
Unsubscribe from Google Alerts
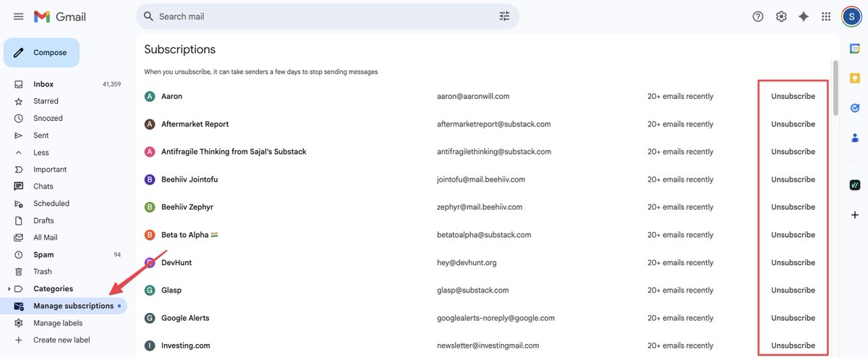pyautogui.click(x=793, y=318)
